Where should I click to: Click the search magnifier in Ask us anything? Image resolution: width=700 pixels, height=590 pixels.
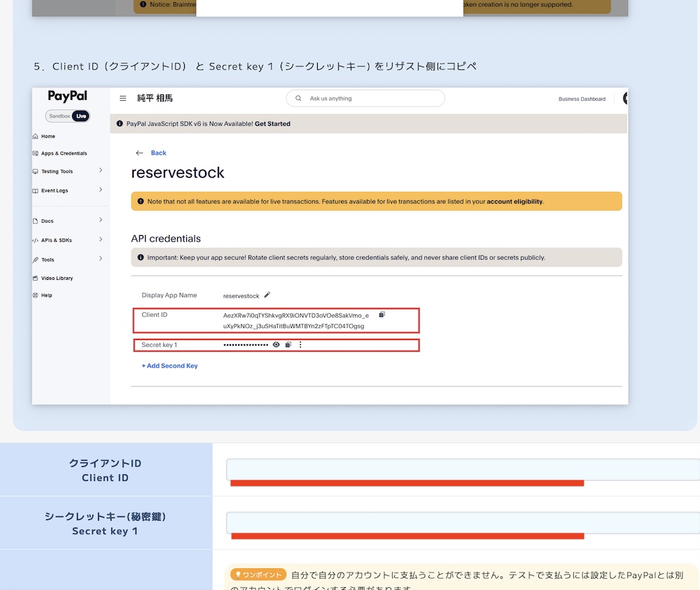(x=299, y=99)
